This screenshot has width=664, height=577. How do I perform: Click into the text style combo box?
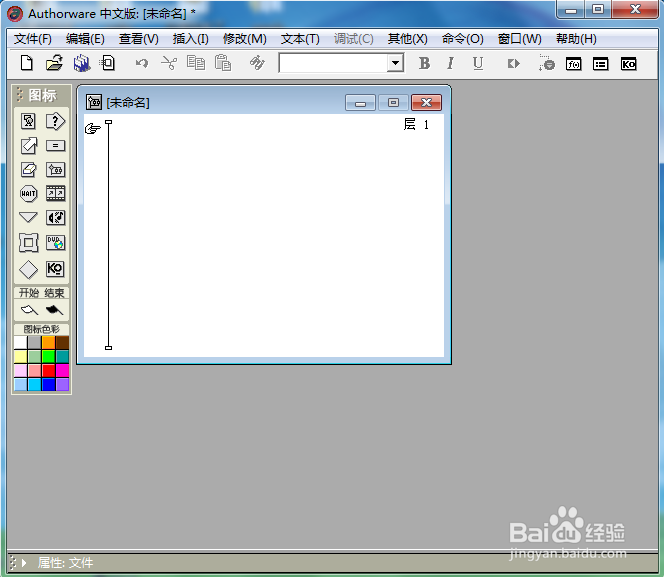[333, 63]
